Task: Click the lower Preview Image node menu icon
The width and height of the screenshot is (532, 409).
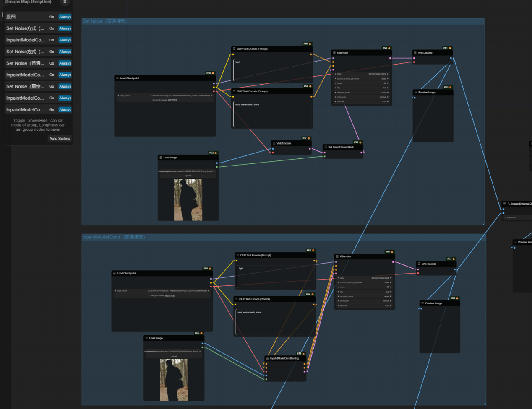Action: tap(422, 303)
